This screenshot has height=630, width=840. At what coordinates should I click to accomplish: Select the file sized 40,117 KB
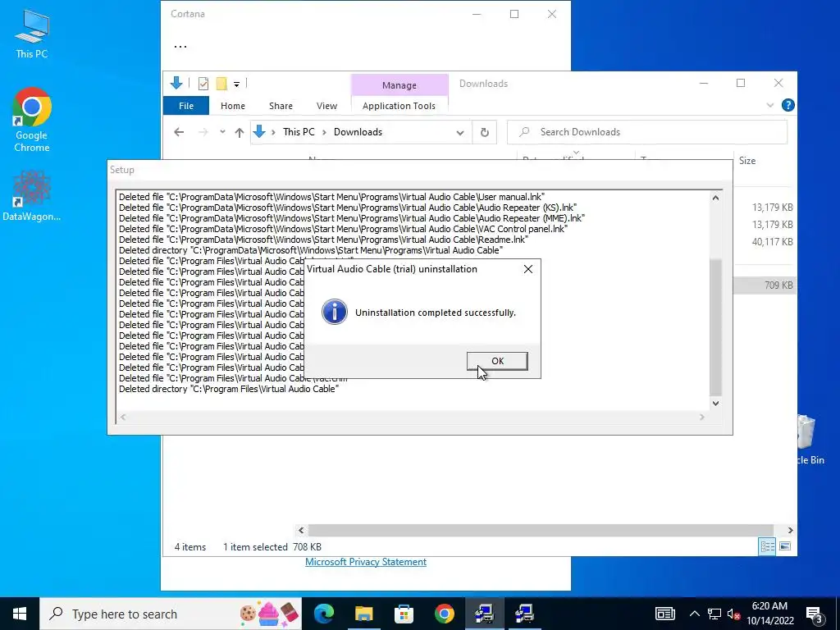[764, 242]
